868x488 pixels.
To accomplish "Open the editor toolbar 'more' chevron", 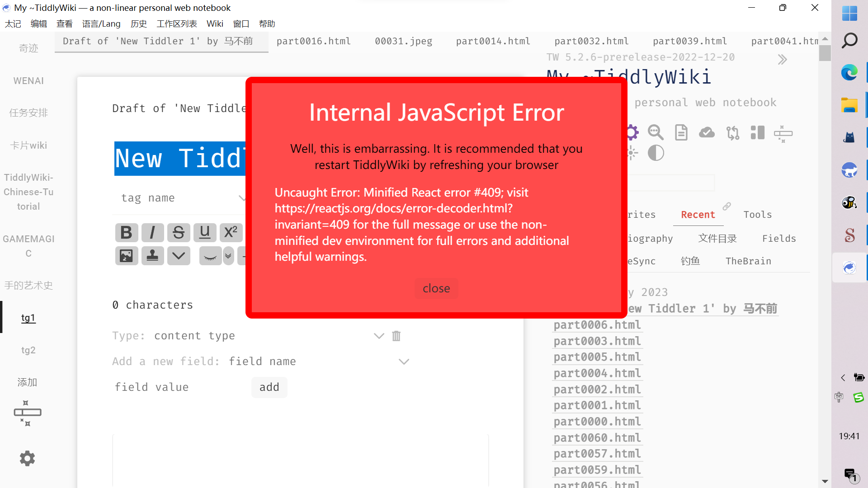I will [179, 256].
